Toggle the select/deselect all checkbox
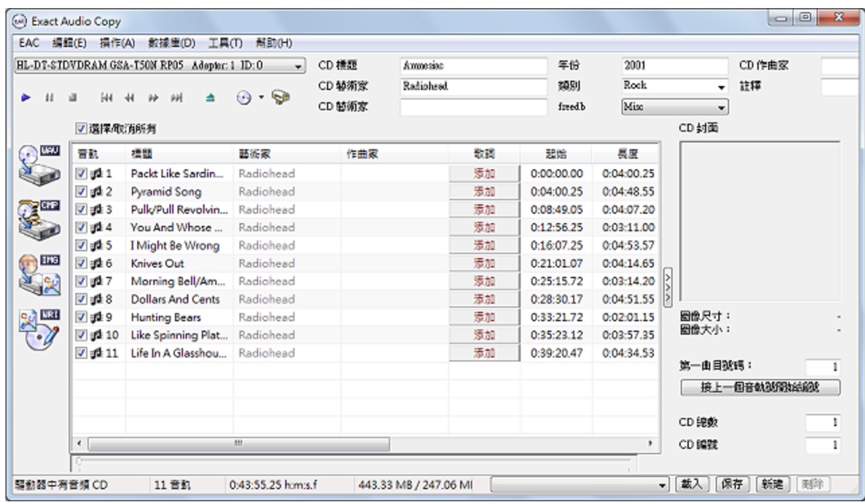Image resolution: width=865 pixels, height=504 pixels. pos(81,128)
